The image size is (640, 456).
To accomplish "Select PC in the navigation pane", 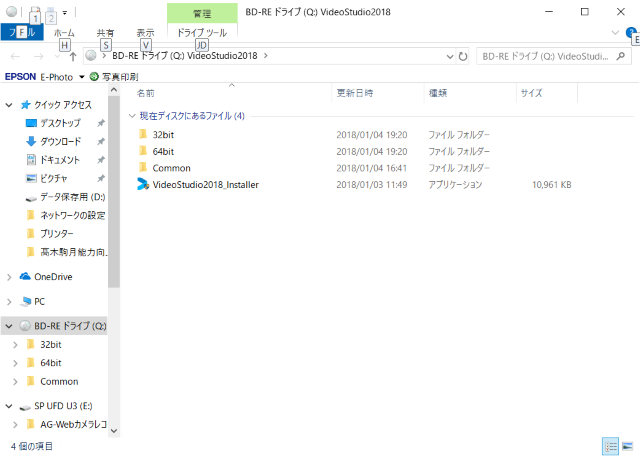I will [39, 302].
